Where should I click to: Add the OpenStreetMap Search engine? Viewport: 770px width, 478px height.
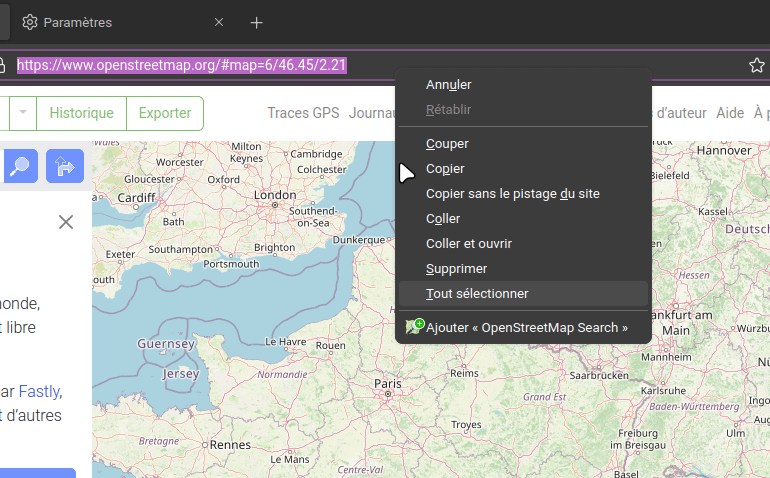tap(524, 327)
